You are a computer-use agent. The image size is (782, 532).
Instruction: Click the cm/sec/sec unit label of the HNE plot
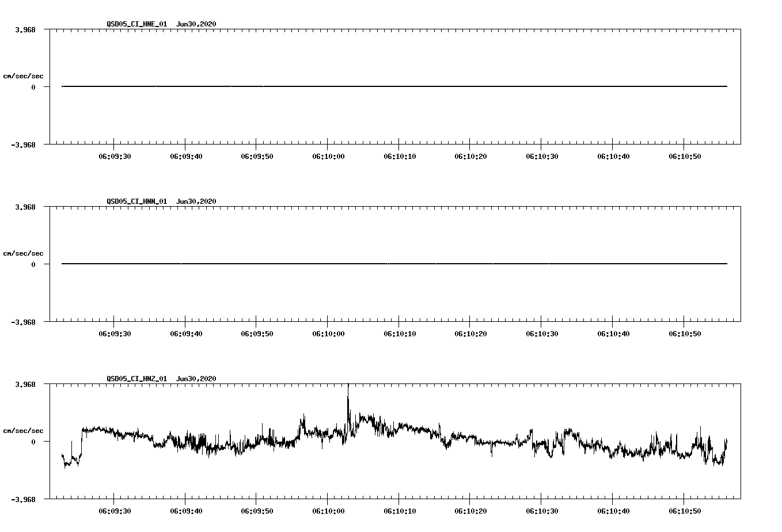pos(23,76)
